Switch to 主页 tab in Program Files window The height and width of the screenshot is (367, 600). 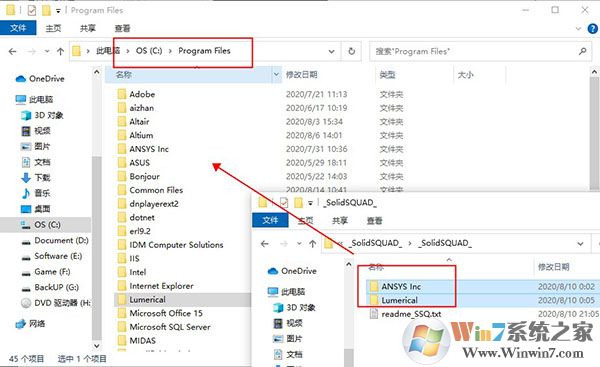pyautogui.click(x=53, y=28)
